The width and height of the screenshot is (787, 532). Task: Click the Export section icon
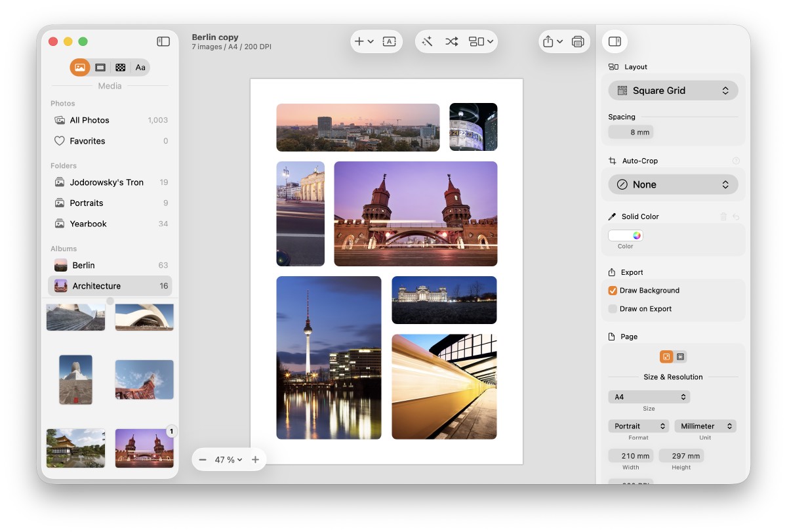pyautogui.click(x=612, y=272)
